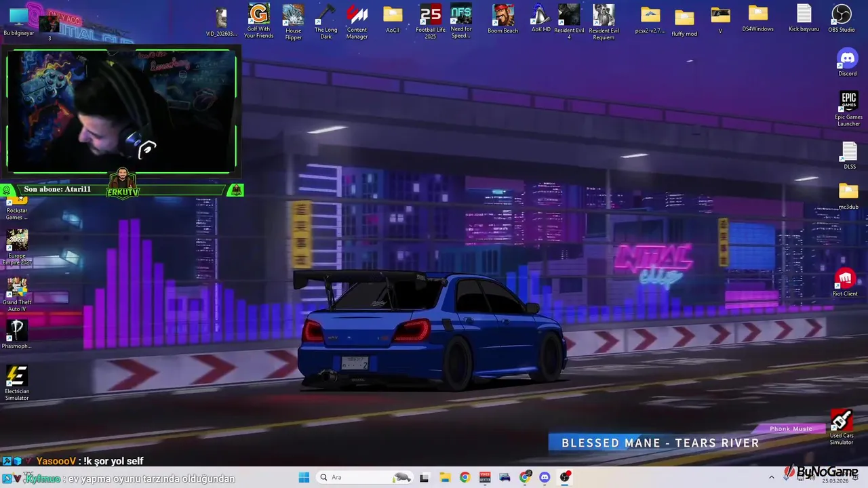Screen dimensions: 868x488
Task: Launch the AoK HD shortcut
Action: 540,18
